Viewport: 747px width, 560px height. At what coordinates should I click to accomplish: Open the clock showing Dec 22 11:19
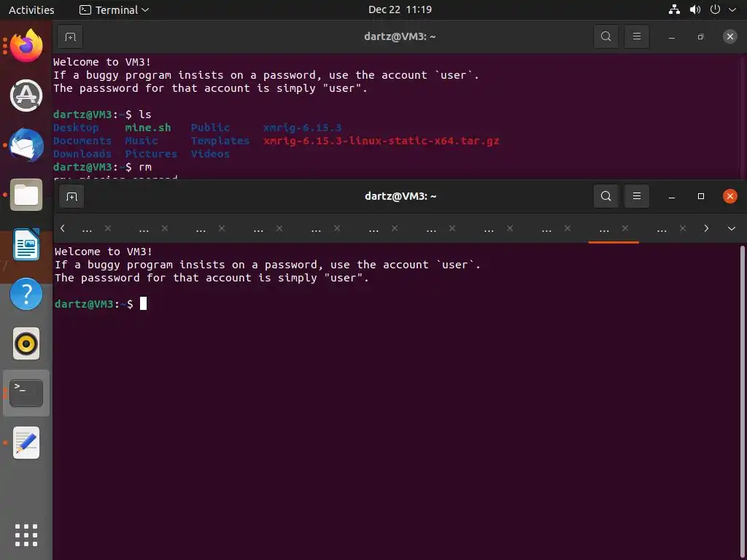point(400,9)
